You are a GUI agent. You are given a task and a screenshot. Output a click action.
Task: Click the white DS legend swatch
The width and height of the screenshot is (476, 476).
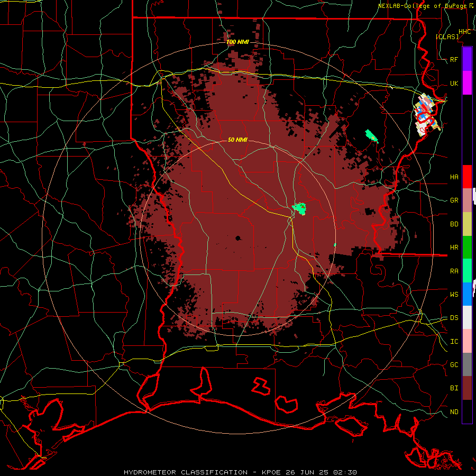[467, 317]
